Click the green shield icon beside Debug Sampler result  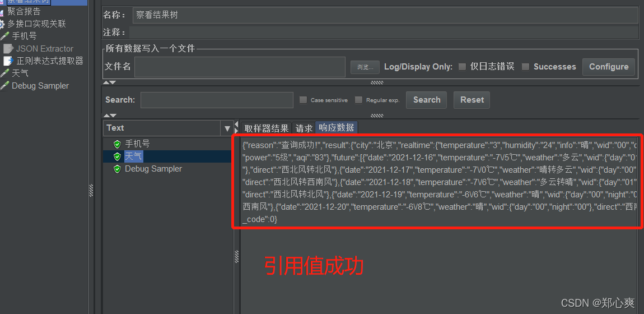(118, 169)
